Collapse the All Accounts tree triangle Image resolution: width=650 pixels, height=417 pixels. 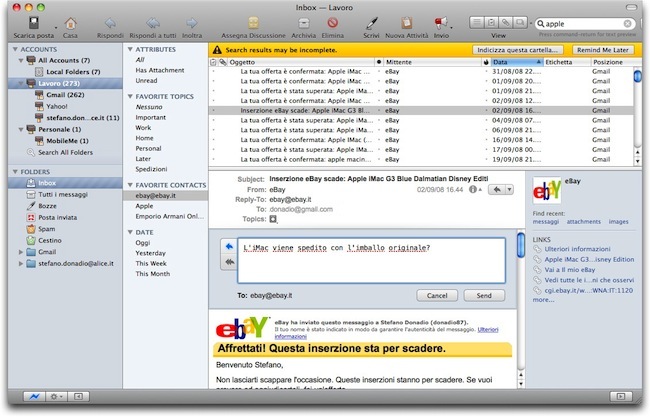tap(21, 61)
